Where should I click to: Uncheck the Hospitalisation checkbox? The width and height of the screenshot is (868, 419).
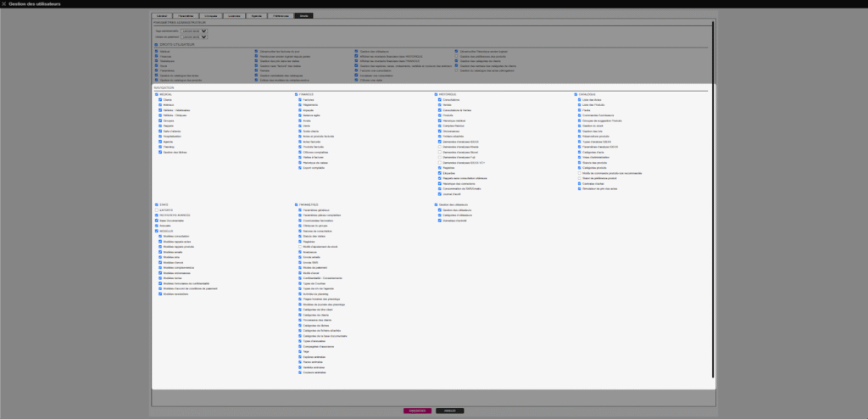[x=160, y=136]
